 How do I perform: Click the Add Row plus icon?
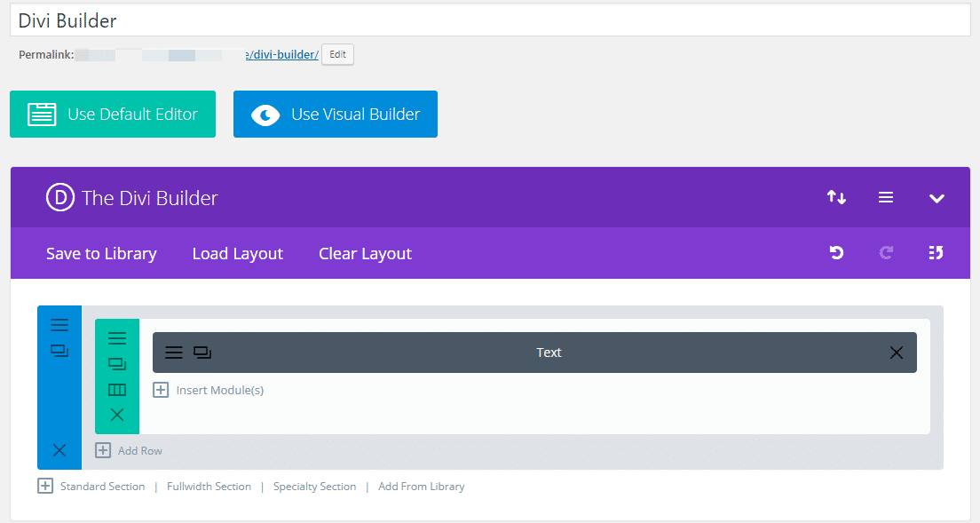(x=103, y=450)
